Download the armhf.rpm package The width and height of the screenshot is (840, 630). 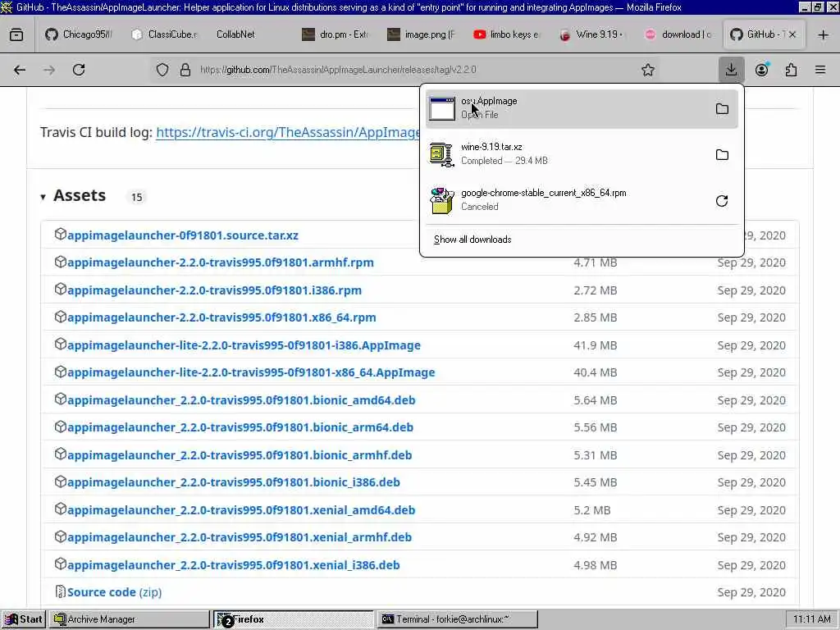221,262
